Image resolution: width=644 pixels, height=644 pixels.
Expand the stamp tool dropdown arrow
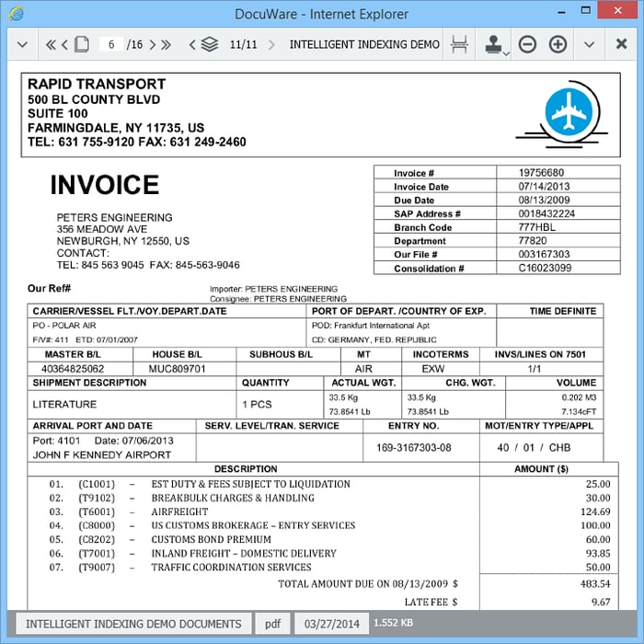pos(507,53)
